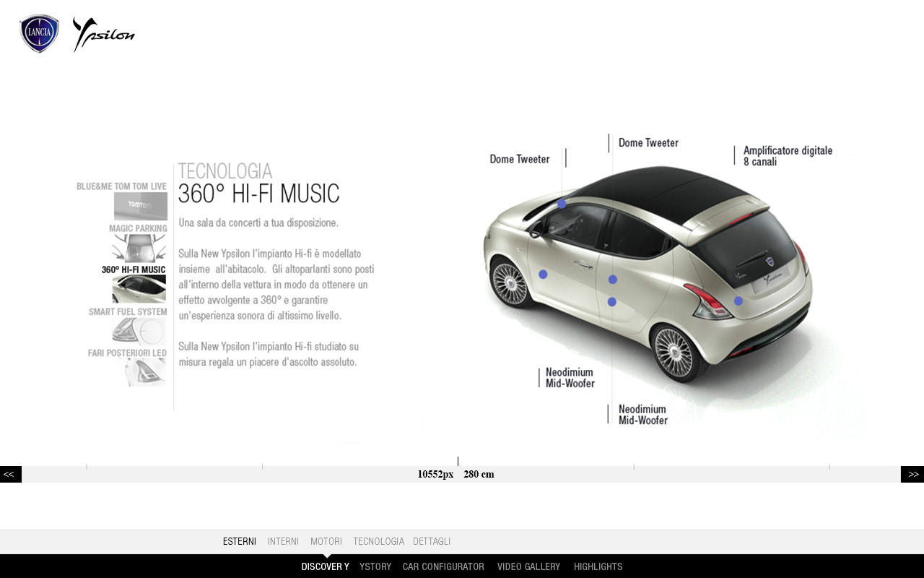Click the 360° HI-FI MUSIC heading
This screenshot has width=924, height=578.
tap(258, 194)
